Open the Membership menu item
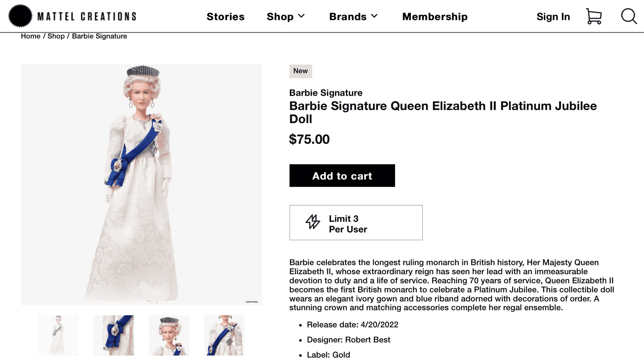644x362 pixels. point(435,16)
